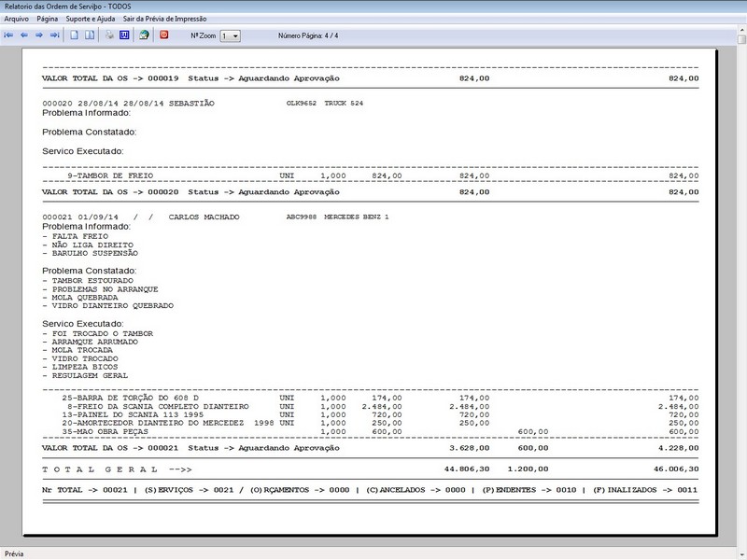
Task: Switch to single page view
Action: pos(76,35)
